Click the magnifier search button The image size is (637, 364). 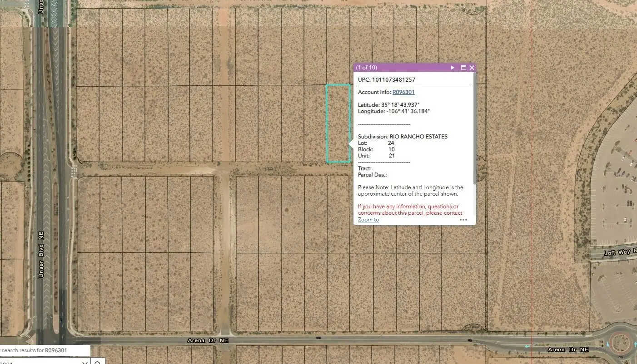pos(98,362)
